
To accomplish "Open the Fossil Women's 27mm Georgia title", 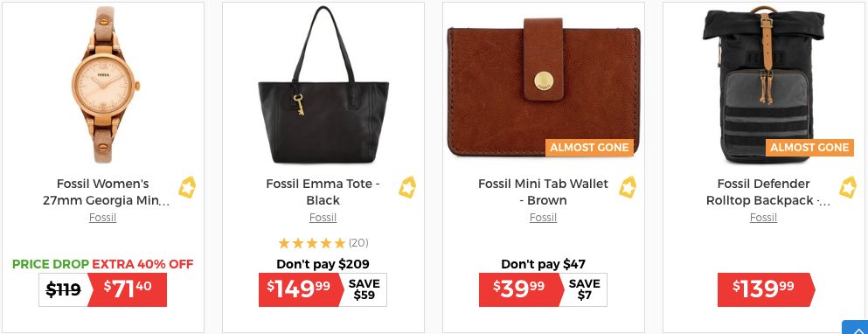I will [x=103, y=191].
